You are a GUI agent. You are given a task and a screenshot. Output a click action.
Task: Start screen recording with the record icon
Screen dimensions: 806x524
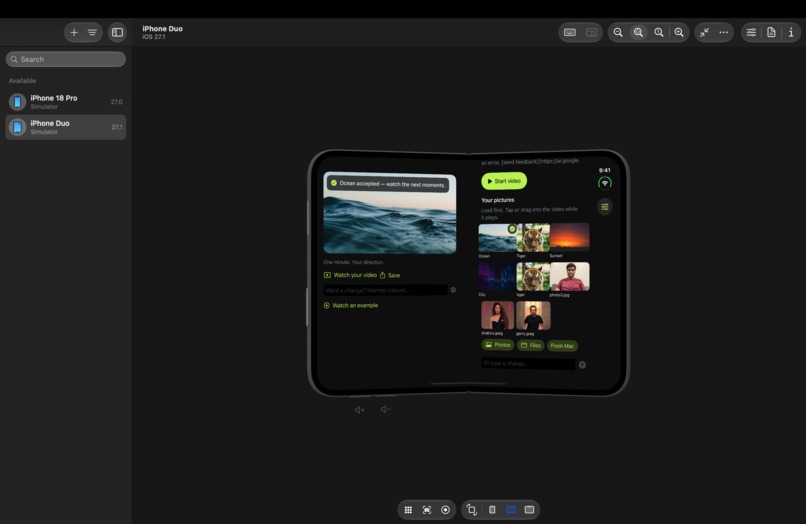click(445, 510)
